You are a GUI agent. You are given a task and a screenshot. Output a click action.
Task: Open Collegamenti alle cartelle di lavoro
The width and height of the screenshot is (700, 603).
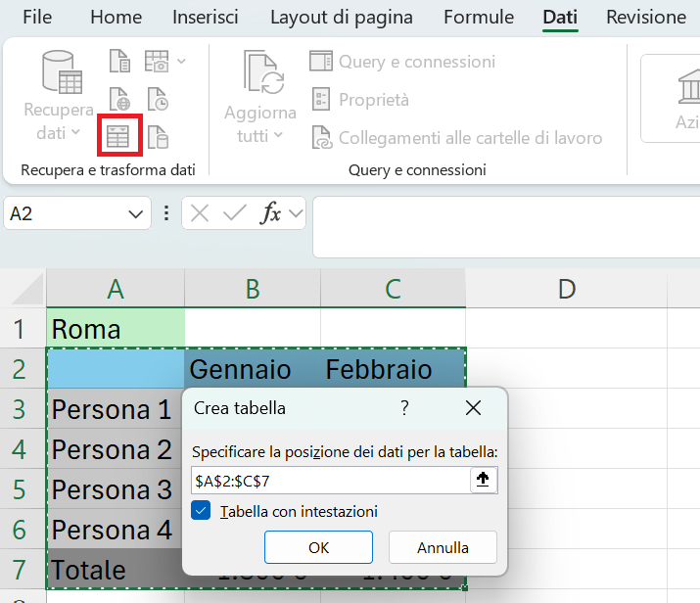click(456, 137)
